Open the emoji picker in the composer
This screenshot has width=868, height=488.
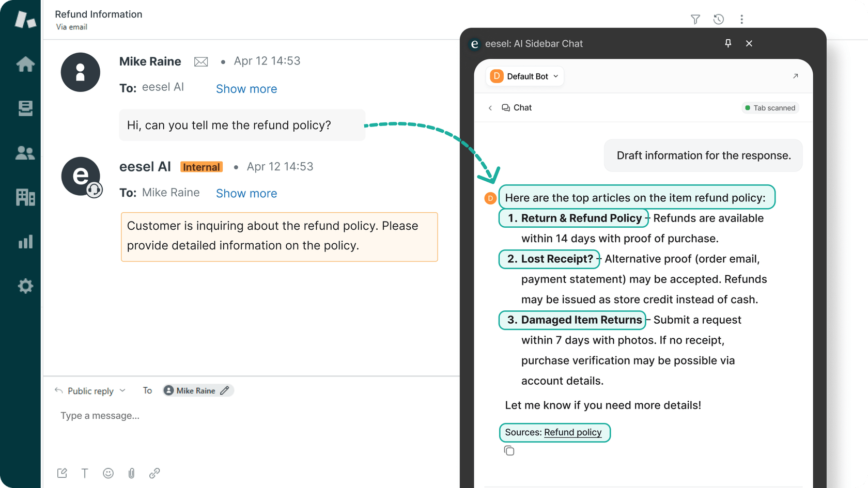point(108,473)
